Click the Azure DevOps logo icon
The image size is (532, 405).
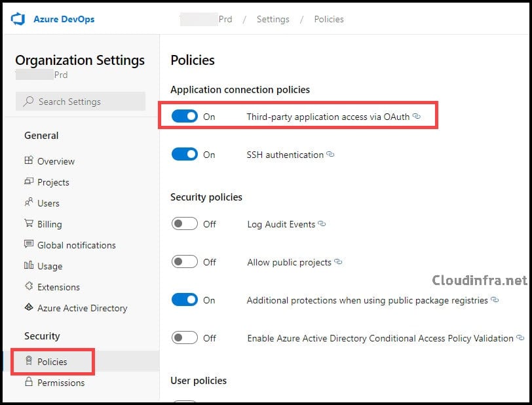(x=18, y=19)
